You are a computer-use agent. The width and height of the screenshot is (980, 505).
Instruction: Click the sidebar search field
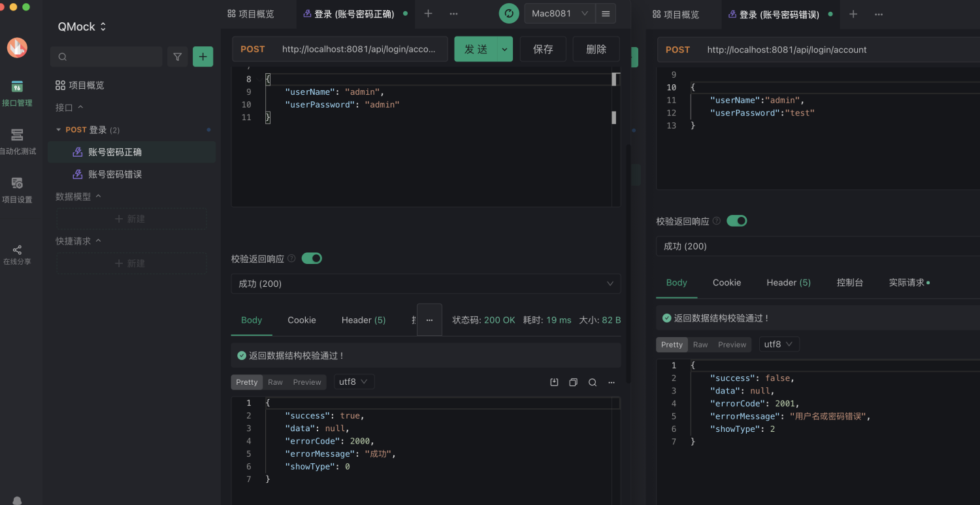coord(106,57)
